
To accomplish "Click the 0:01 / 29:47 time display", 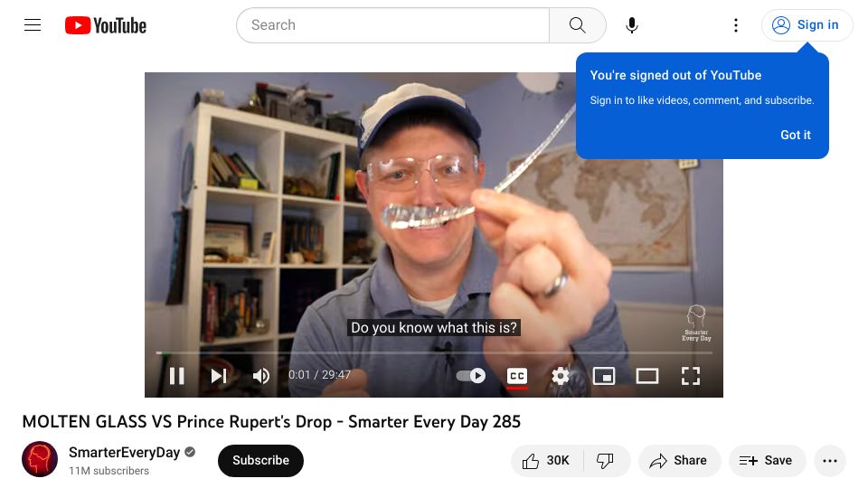I will coord(319,374).
